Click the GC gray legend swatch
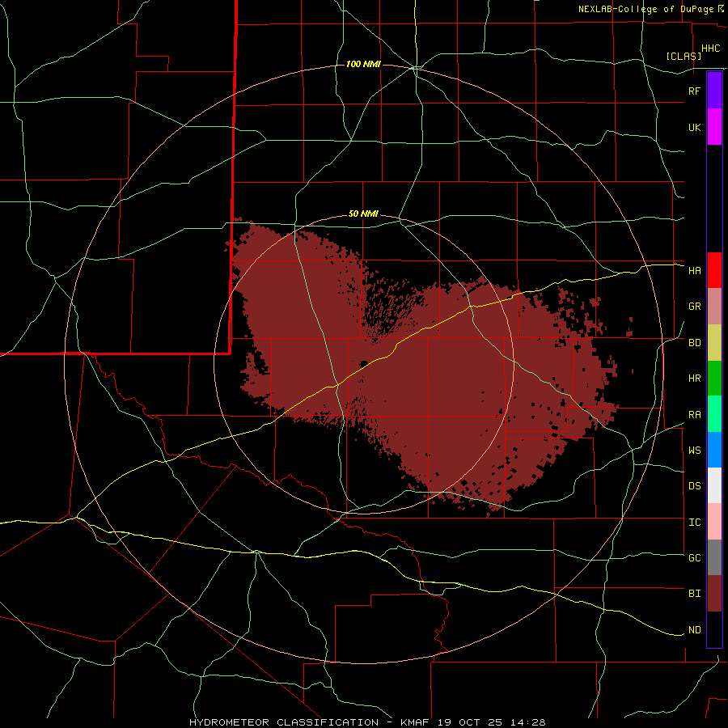The width and height of the screenshot is (728, 728). pos(714,557)
